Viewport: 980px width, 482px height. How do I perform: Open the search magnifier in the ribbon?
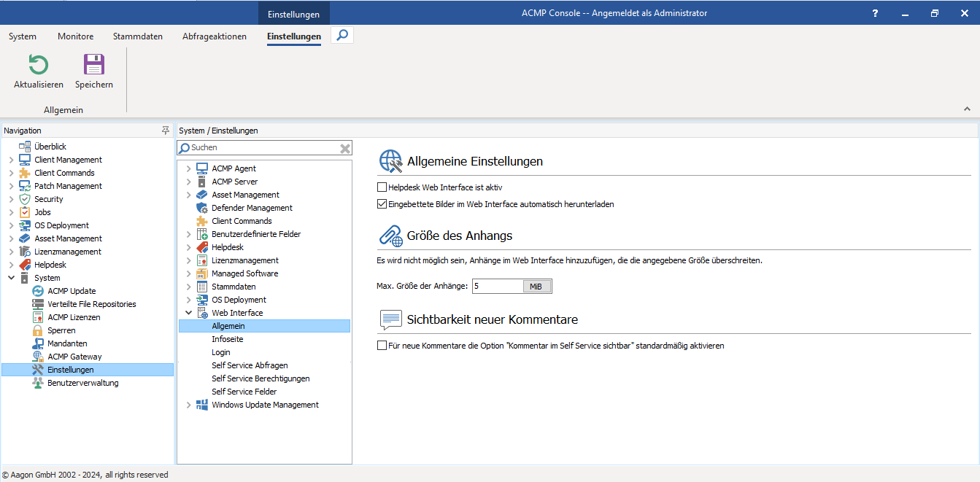point(342,34)
